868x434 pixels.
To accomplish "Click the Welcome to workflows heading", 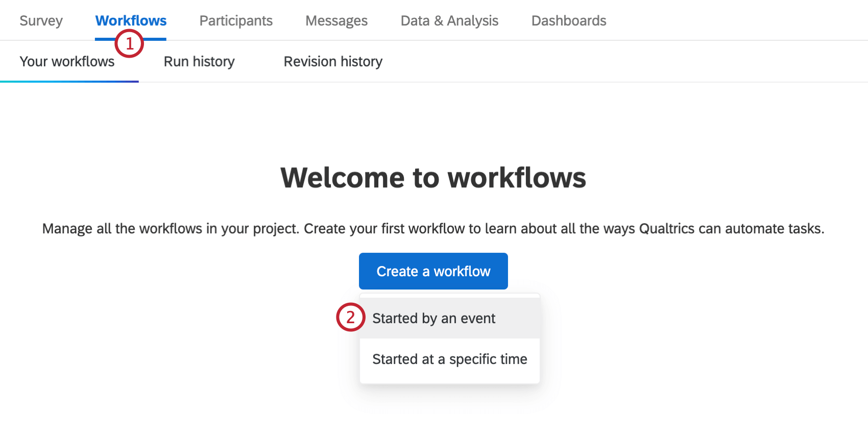I will [433, 177].
